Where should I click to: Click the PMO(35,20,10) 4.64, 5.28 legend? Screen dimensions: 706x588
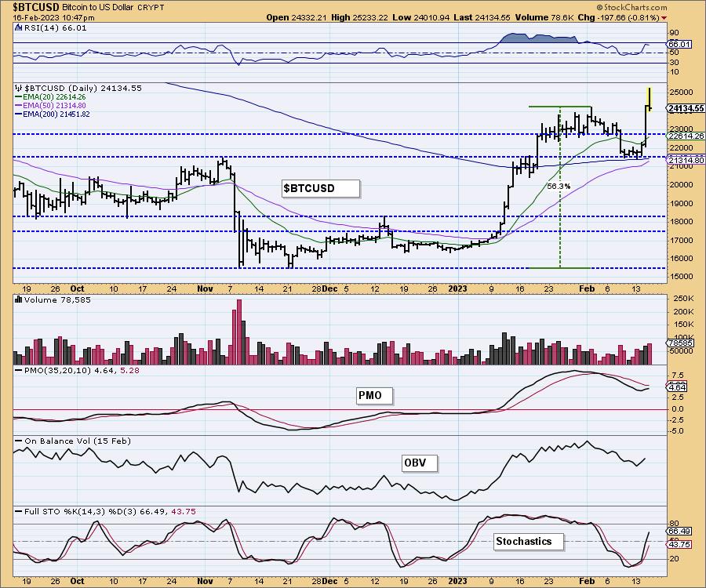(77, 370)
